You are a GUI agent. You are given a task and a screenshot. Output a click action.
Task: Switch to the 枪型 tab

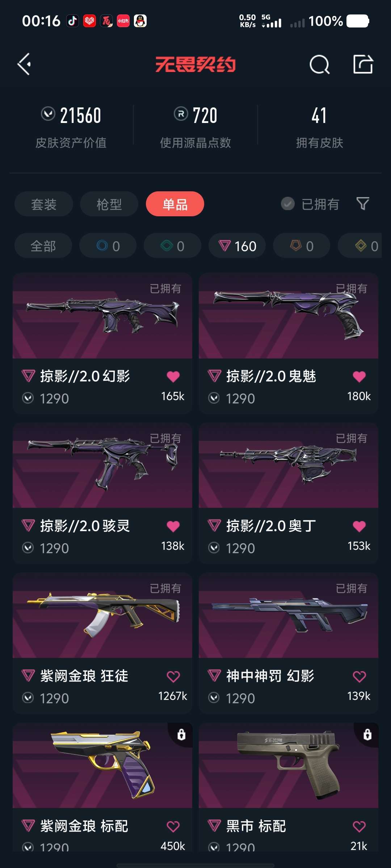(x=109, y=204)
